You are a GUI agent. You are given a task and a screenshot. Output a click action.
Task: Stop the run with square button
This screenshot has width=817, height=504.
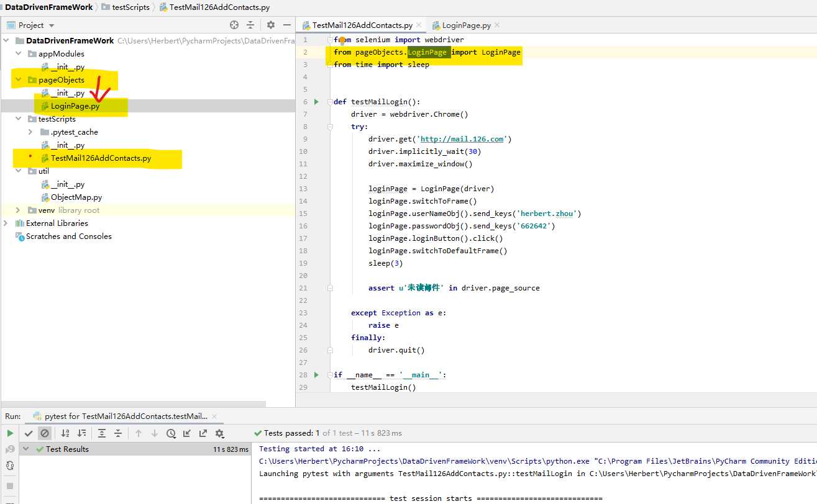pyautogui.click(x=10, y=485)
